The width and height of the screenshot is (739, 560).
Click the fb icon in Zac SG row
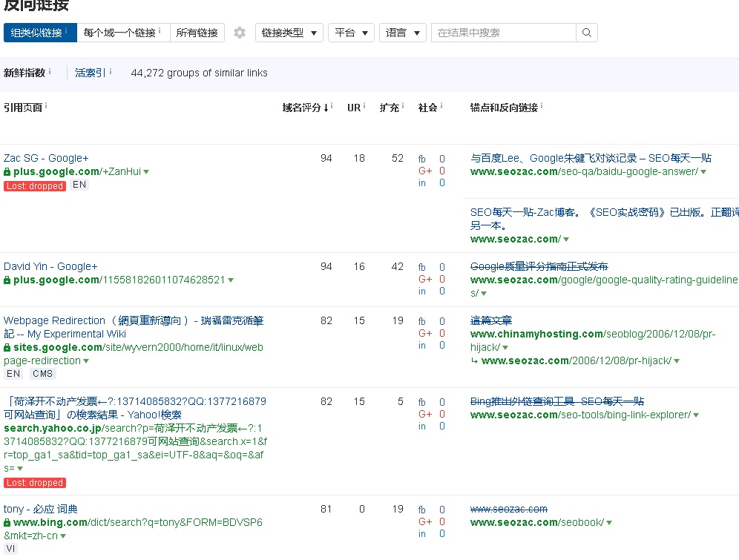(422, 159)
